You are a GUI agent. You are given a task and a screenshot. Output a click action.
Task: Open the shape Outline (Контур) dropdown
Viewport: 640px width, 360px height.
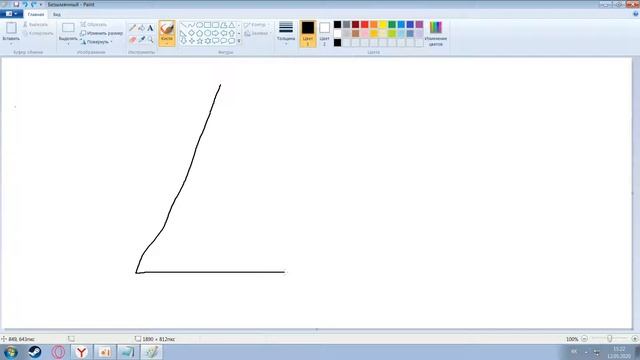pos(257,25)
